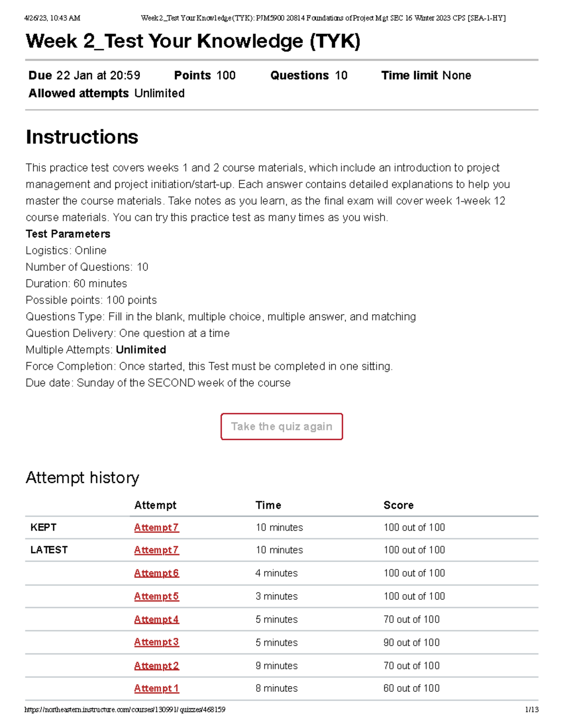Click the Time column header
This screenshot has width=563, height=728.
point(268,505)
